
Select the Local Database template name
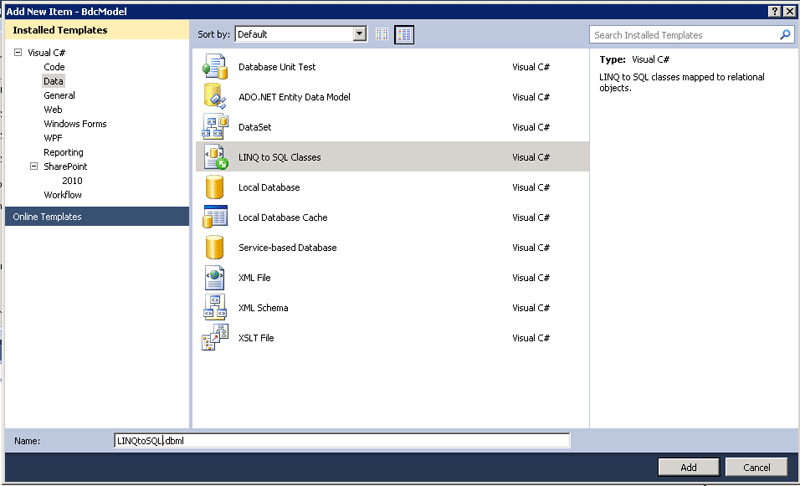269,187
